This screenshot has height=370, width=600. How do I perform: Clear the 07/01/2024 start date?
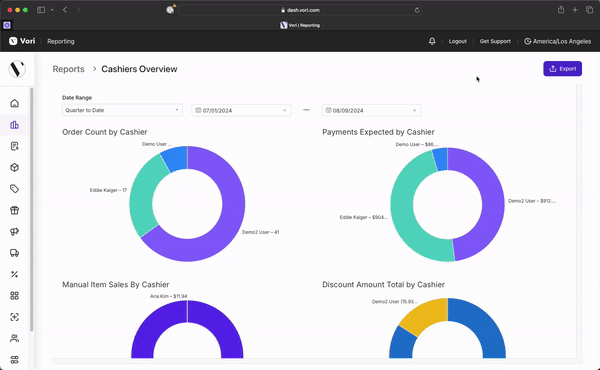tap(284, 110)
